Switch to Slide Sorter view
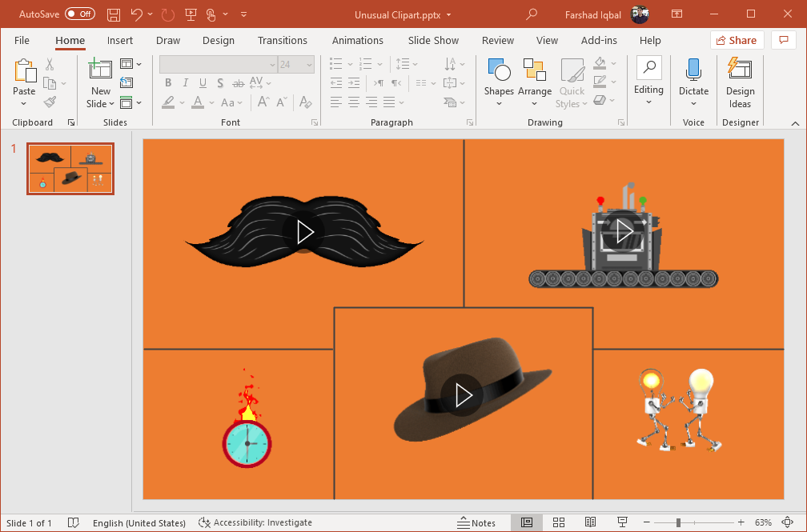Image resolution: width=807 pixels, height=532 pixels. (x=559, y=522)
